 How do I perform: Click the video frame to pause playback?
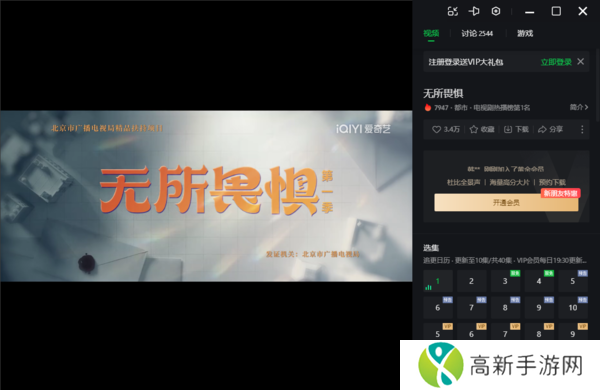pyautogui.click(x=206, y=196)
